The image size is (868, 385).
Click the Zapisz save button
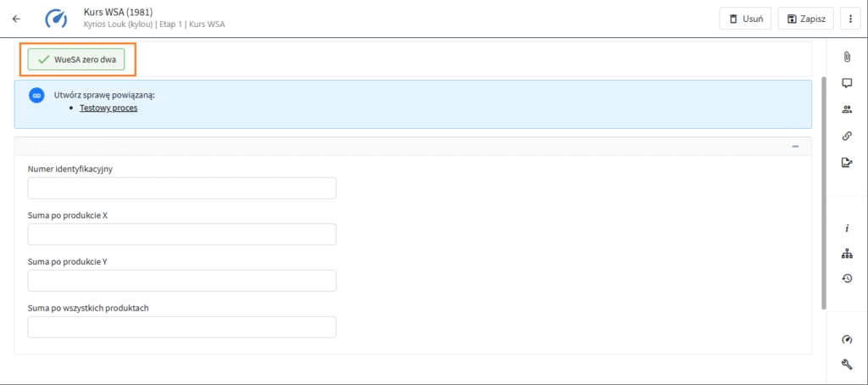click(x=806, y=19)
